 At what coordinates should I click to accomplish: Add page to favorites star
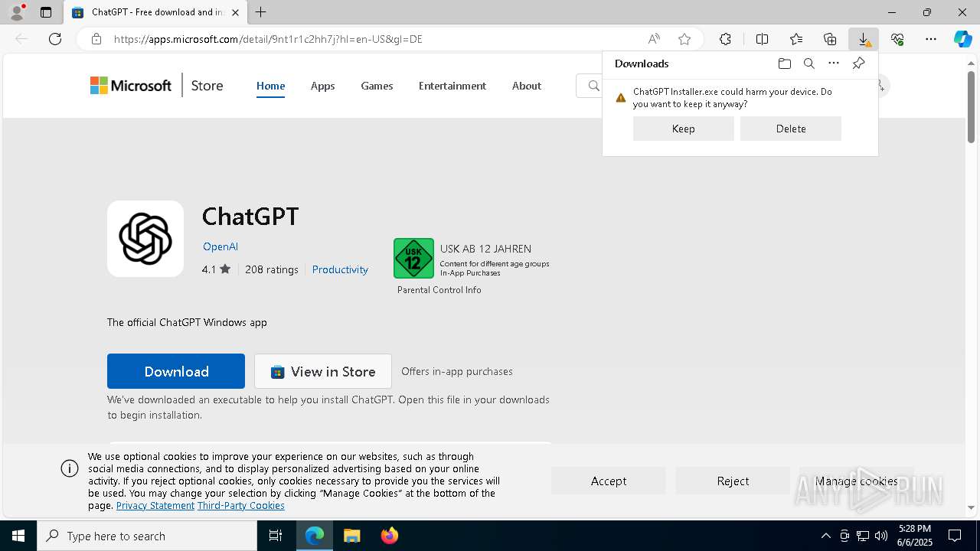click(684, 39)
